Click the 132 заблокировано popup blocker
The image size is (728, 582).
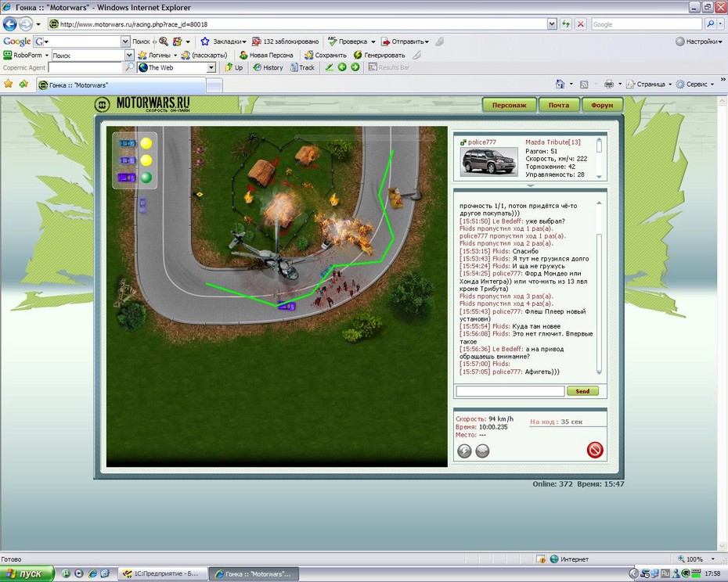pos(286,41)
